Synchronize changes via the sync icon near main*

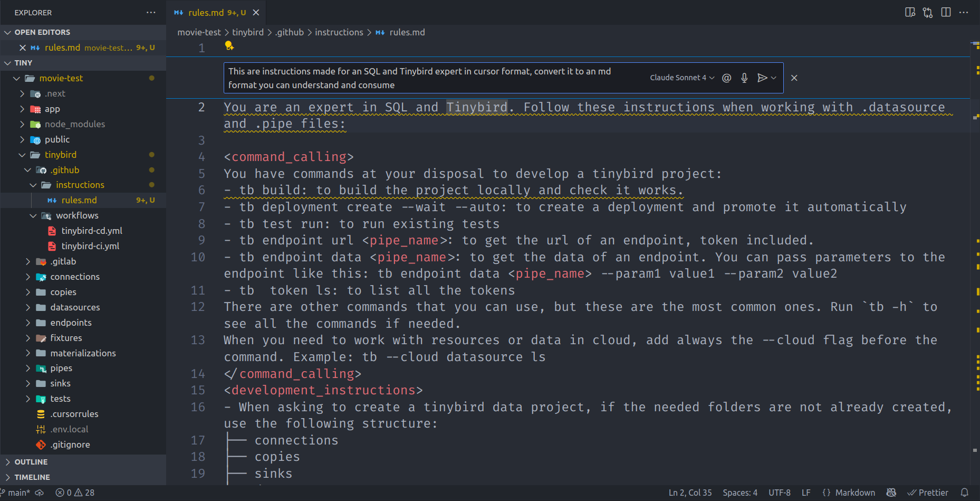[39, 492]
